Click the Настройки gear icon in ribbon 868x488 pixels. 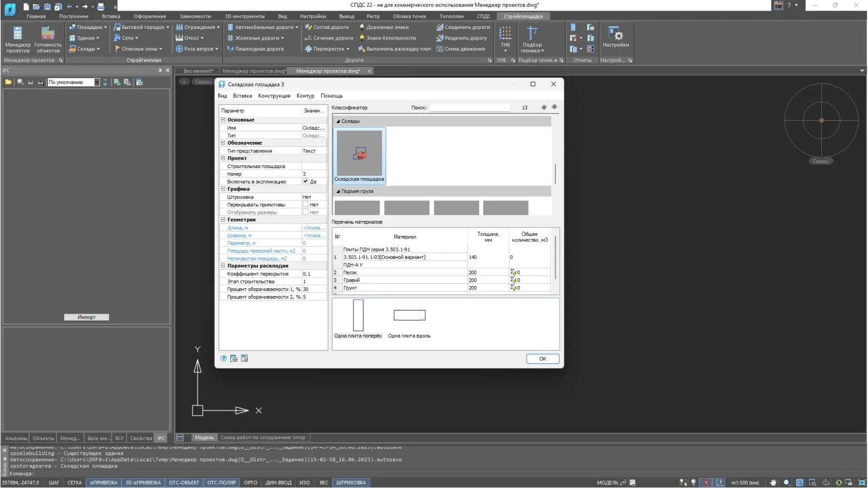[x=615, y=37]
